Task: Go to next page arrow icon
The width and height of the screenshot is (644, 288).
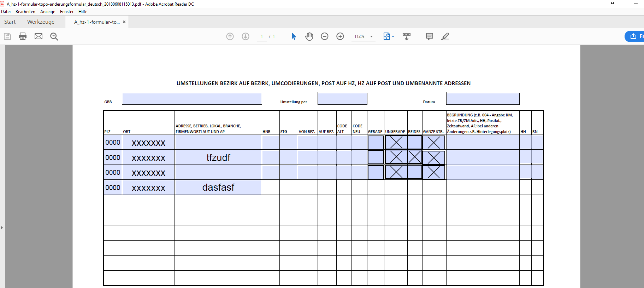Action: pos(246,36)
